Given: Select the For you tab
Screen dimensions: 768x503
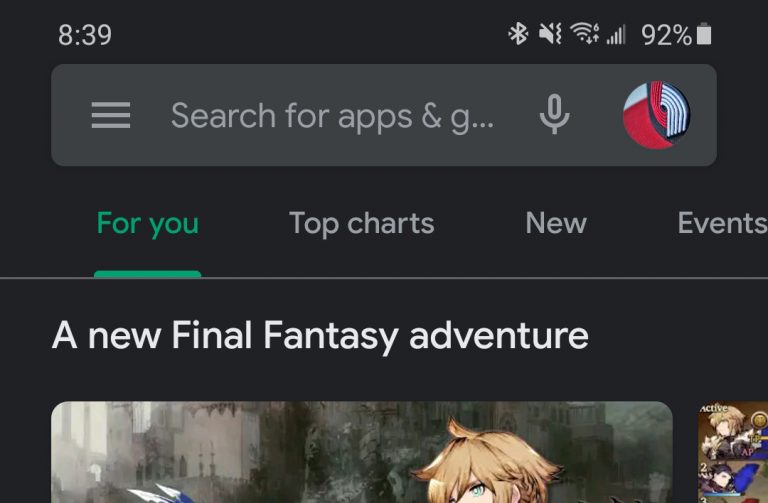Looking at the screenshot, I should tap(147, 223).
